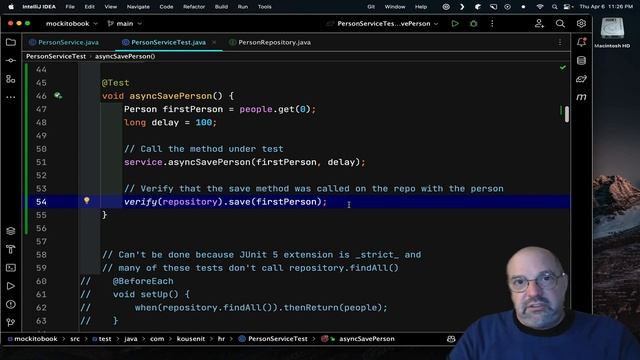The height and width of the screenshot is (360, 640).
Task: Open the Project tool window folder icon
Action: point(11,42)
